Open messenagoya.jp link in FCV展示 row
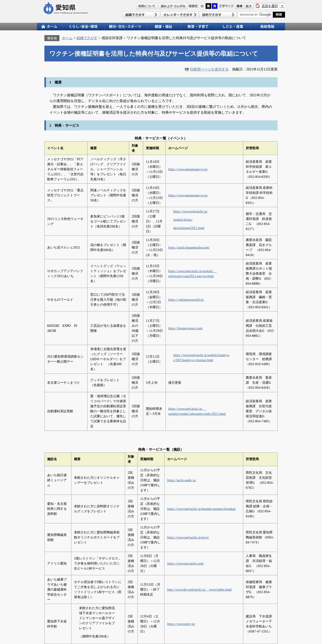This screenshot has width=322, height=644. coord(188,169)
